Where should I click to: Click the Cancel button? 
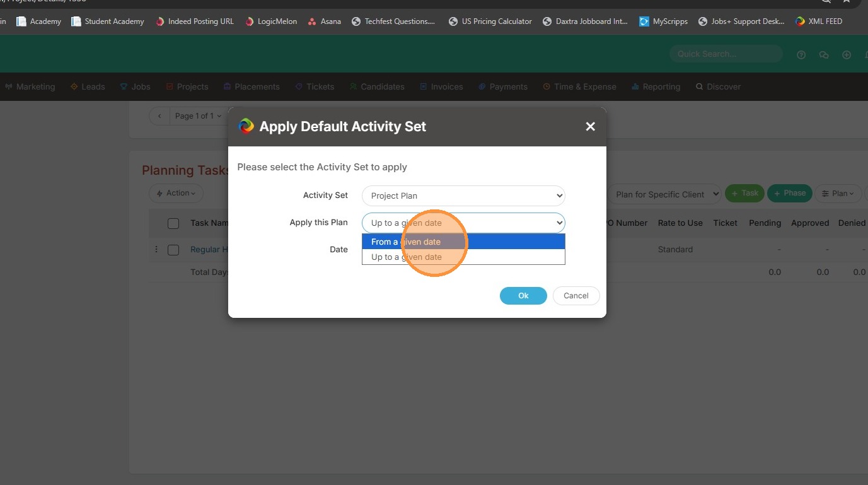point(576,296)
